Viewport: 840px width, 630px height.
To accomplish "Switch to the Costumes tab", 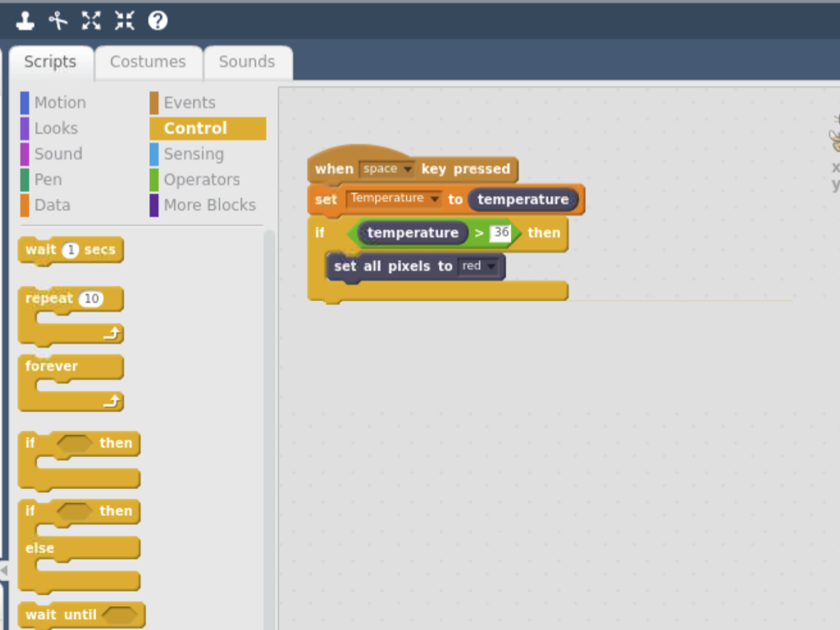I will click(148, 62).
